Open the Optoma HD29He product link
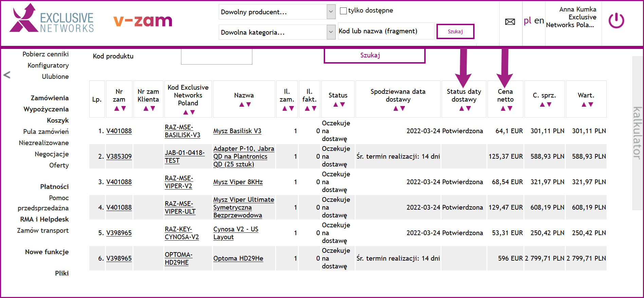The height and width of the screenshot is (298, 644). point(238,258)
